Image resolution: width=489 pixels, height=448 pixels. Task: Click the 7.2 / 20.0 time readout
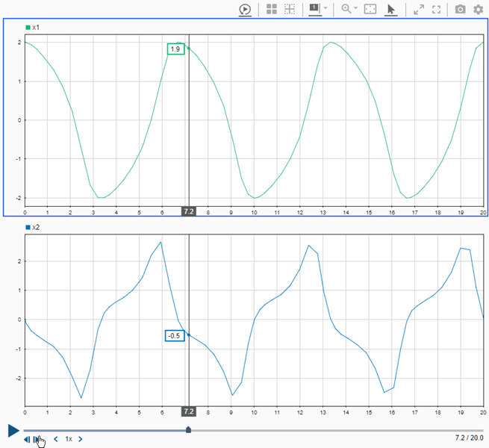point(469,438)
